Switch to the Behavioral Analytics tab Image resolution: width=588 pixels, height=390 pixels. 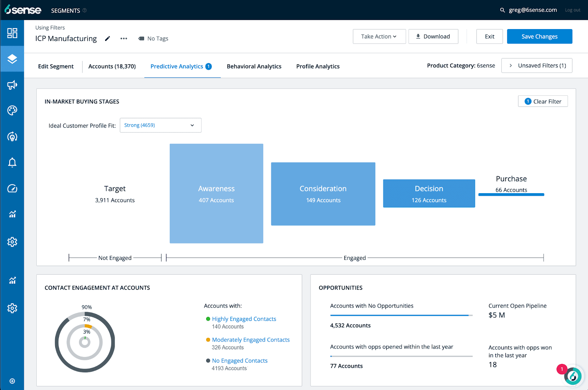[x=254, y=66]
